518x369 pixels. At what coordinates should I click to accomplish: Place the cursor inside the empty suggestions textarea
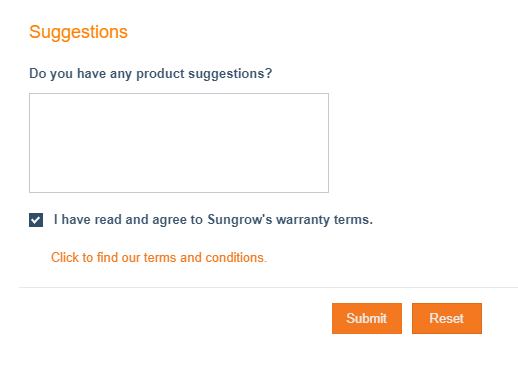point(179,143)
